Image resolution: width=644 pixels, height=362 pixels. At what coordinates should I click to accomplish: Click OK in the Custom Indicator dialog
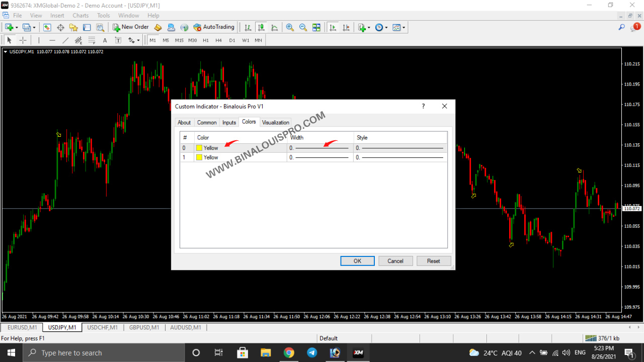357,261
